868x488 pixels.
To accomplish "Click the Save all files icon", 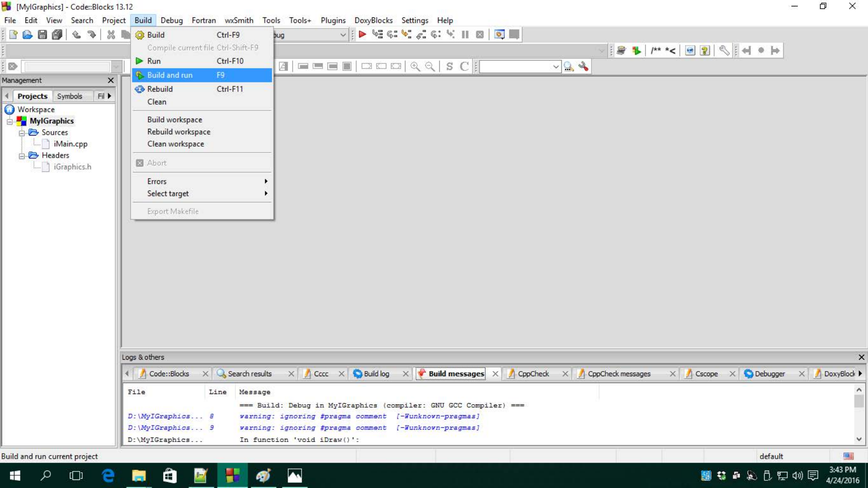I will (x=57, y=35).
